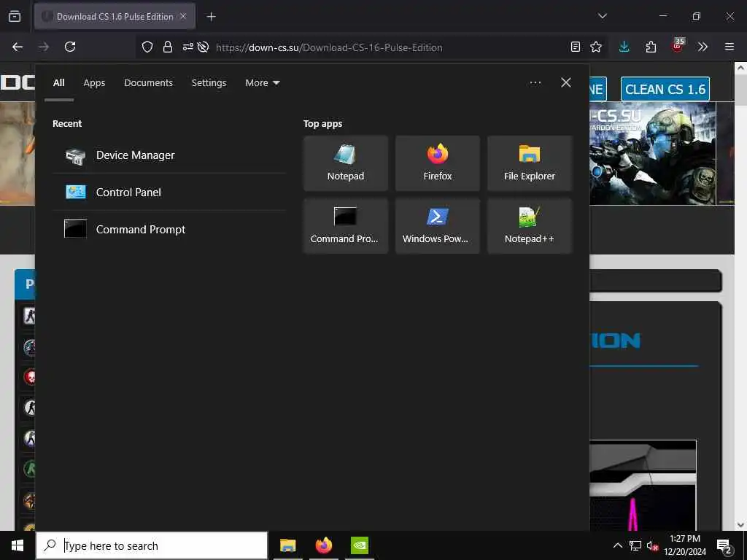Image resolution: width=747 pixels, height=560 pixels.
Task: Launch the Command Prompt tile in Top apps
Action: click(x=346, y=226)
